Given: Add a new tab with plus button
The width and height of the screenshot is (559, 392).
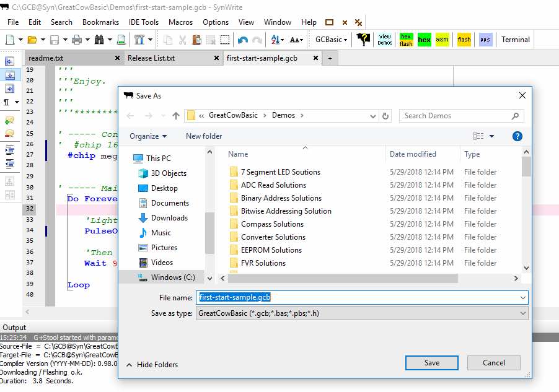Looking at the screenshot, I should point(330,58).
